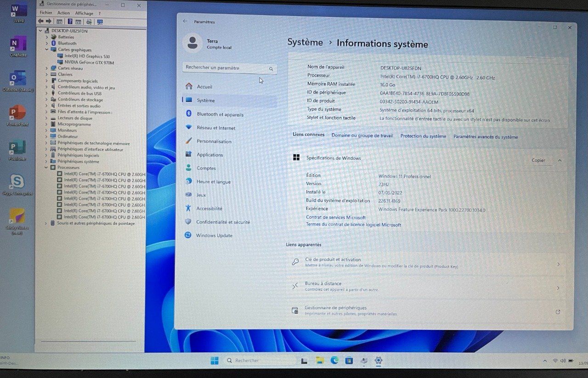Launch Publisher from the desktop
Screen dimensions: 588x378
point(17,150)
